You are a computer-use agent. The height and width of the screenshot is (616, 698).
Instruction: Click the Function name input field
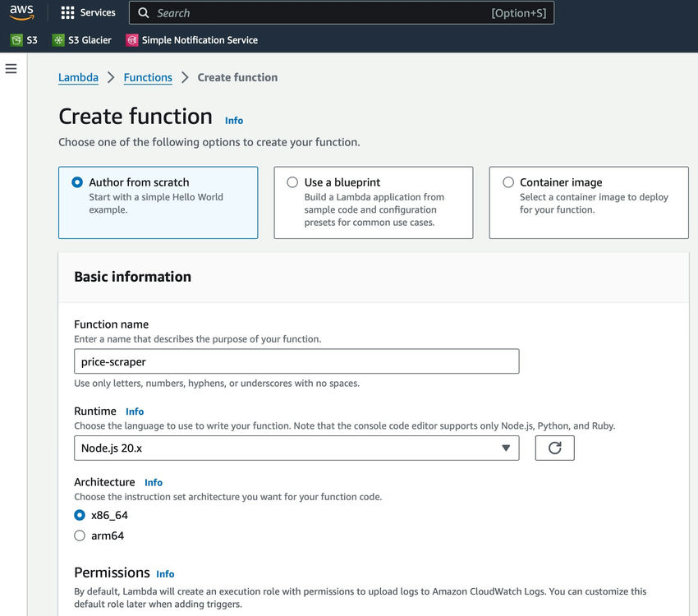[x=297, y=361]
